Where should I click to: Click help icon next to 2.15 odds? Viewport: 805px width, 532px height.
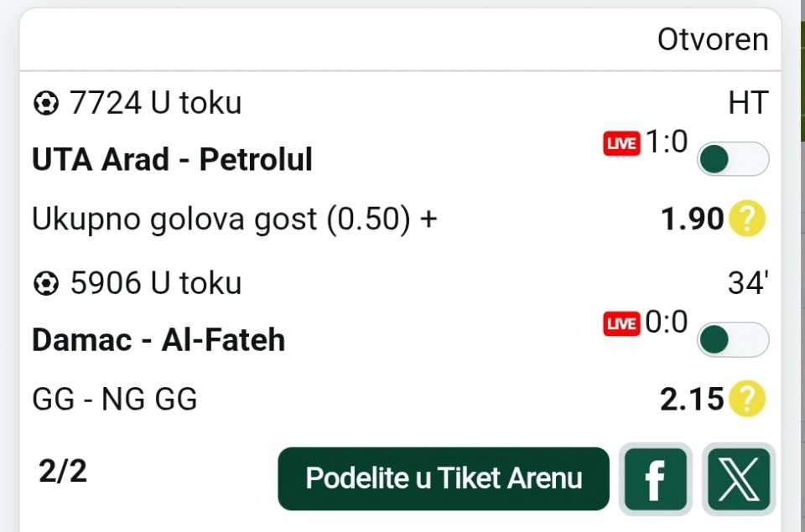click(746, 400)
